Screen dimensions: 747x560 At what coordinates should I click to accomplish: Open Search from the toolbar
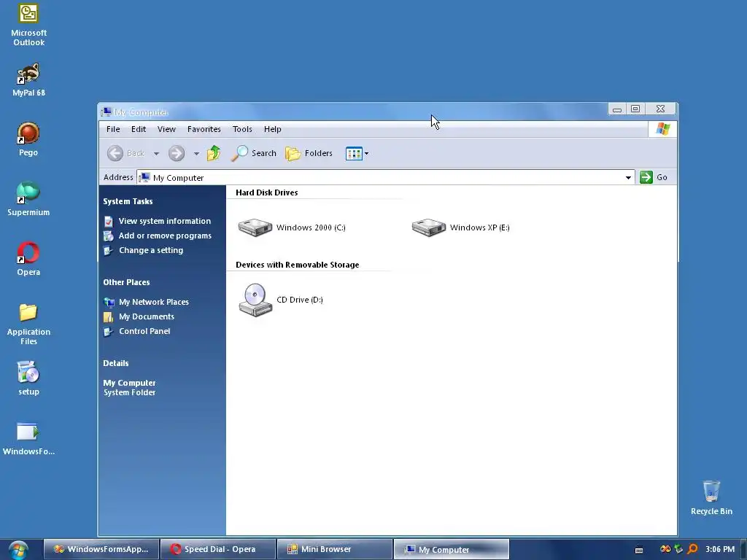click(x=253, y=153)
